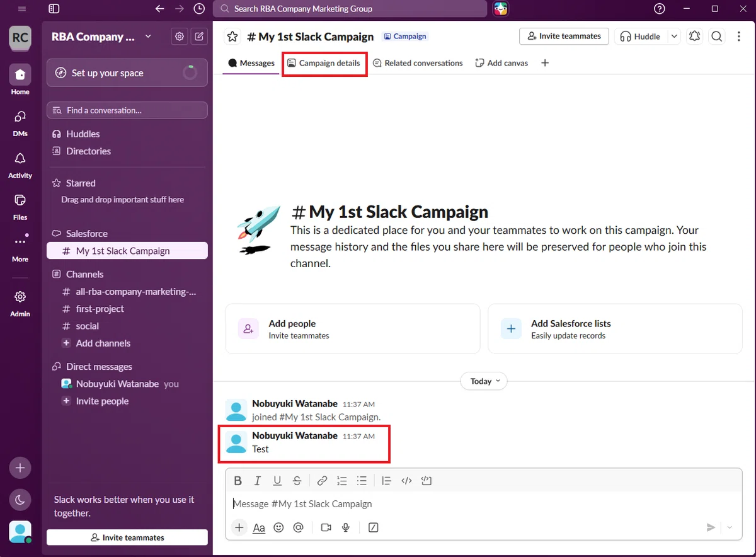This screenshot has width=756, height=557.
Task: Open the history clock icon
Action: click(x=199, y=9)
